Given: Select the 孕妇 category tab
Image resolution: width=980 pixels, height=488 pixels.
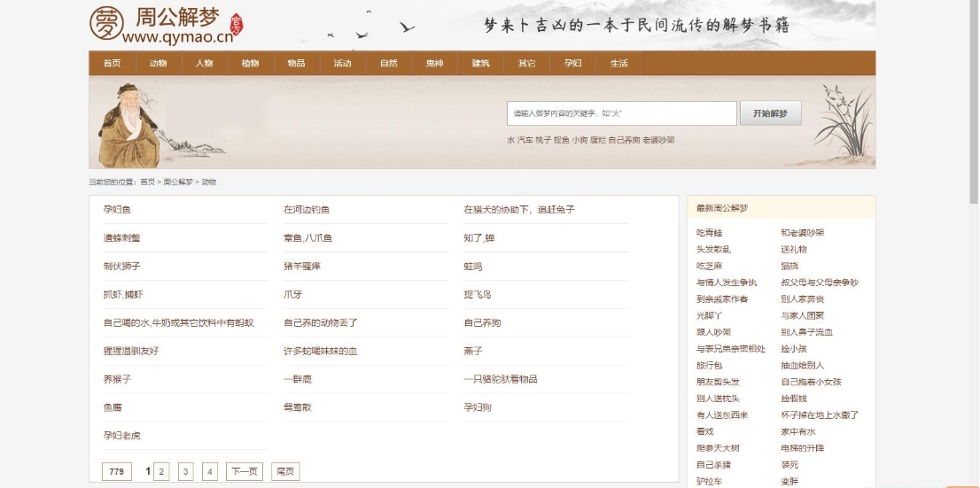Looking at the screenshot, I should tap(572, 63).
